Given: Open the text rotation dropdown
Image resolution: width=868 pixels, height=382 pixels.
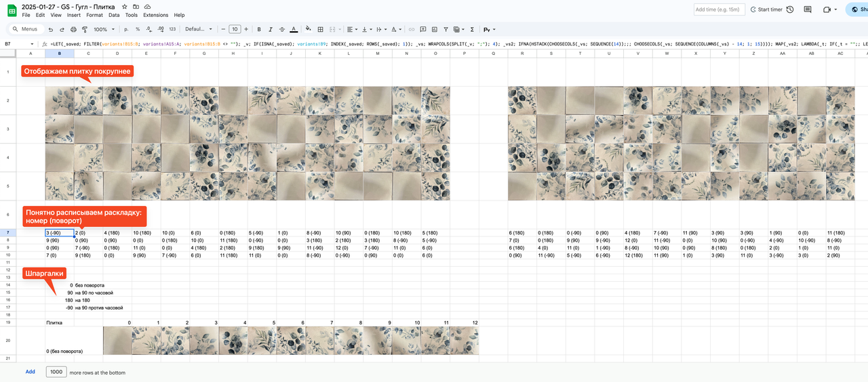Looking at the screenshot, I should coord(396,29).
